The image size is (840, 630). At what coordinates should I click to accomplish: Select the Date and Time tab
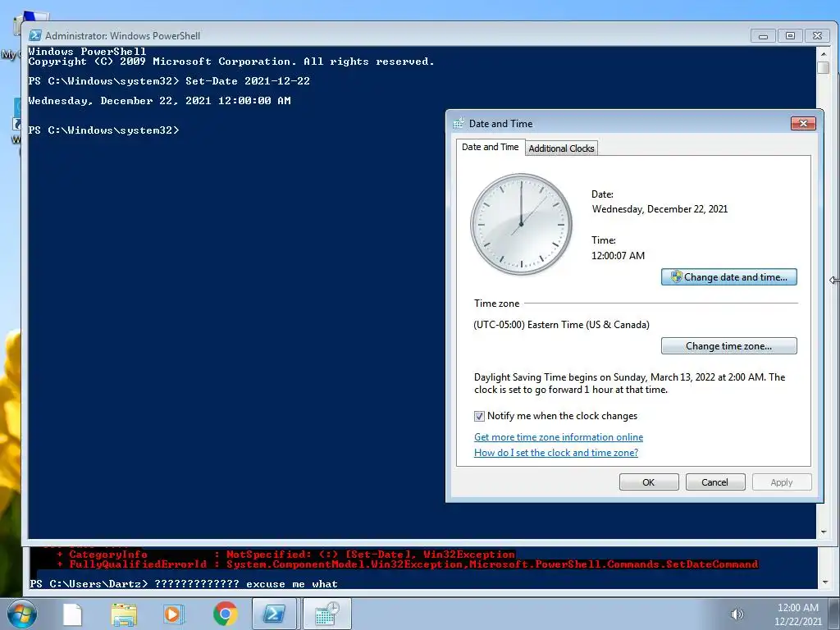click(x=491, y=147)
